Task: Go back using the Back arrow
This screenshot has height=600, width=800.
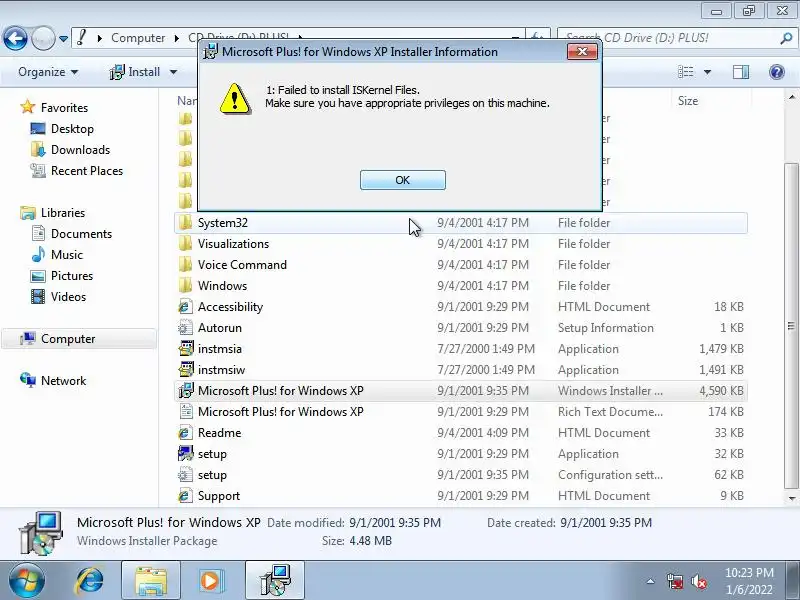Action: (15, 38)
